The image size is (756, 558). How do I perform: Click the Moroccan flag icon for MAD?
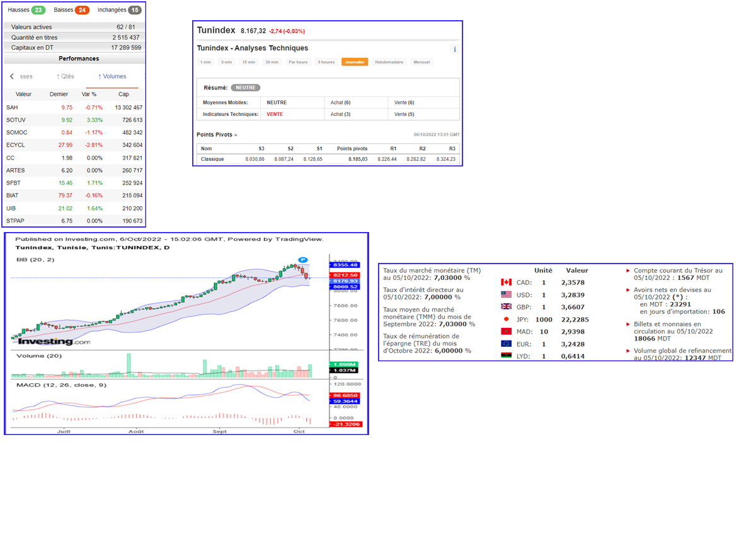(x=505, y=332)
